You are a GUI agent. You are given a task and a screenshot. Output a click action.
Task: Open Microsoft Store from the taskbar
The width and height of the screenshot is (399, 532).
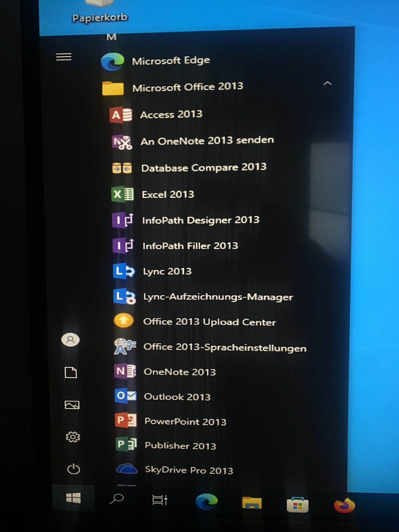298,505
